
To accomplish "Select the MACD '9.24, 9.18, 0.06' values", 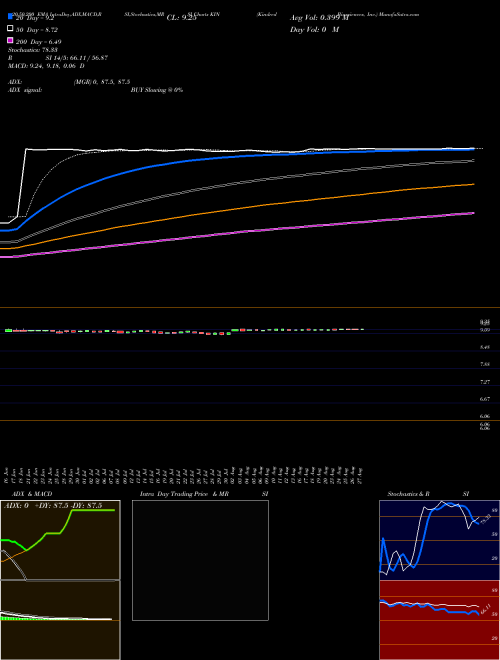I will tap(53, 66).
